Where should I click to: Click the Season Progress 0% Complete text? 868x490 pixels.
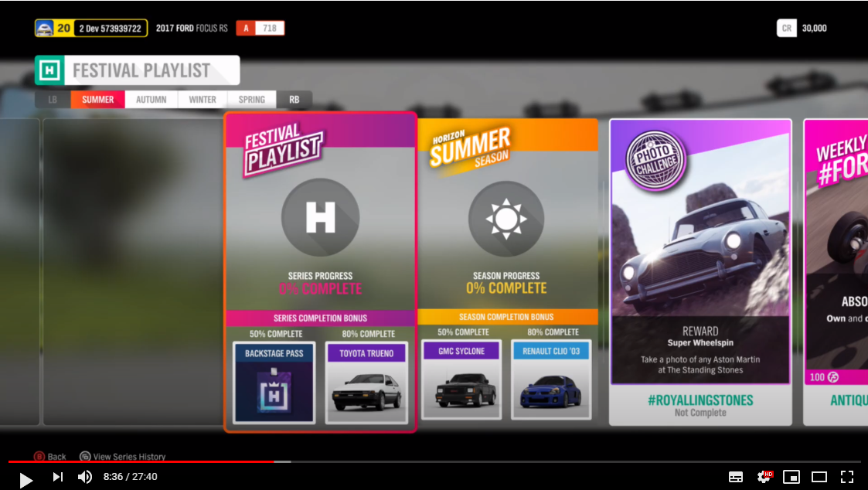[506, 283]
